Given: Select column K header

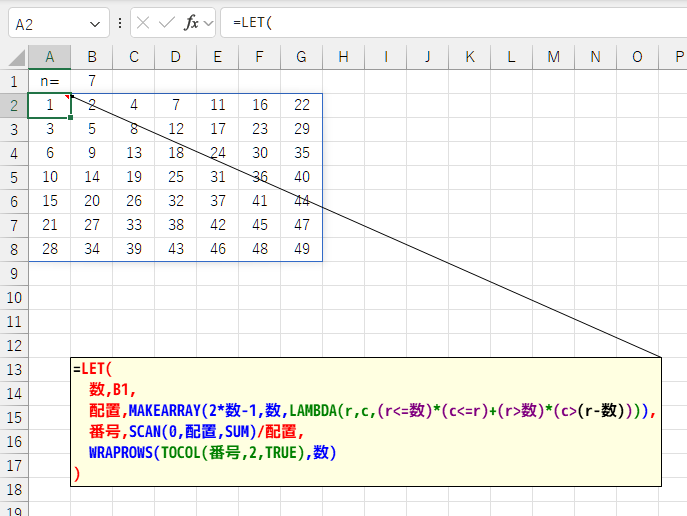Looking at the screenshot, I should (x=470, y=57).
